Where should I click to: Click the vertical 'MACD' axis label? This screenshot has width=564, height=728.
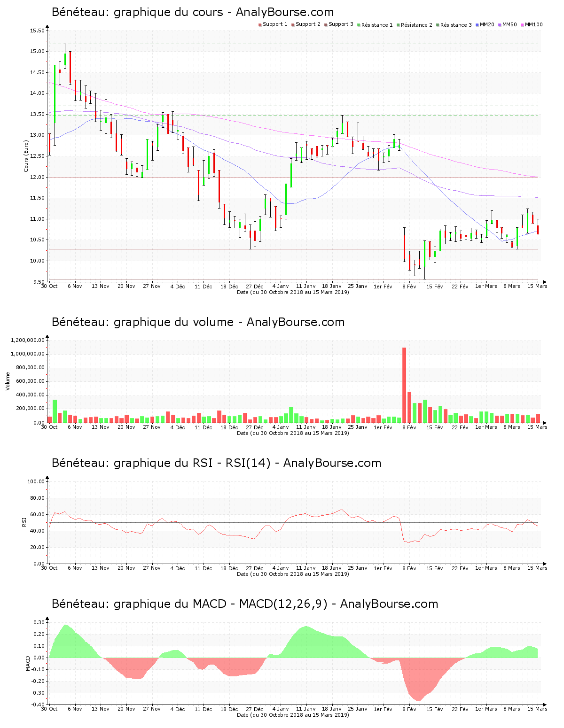pyautogui.click(x=28, y=663)
